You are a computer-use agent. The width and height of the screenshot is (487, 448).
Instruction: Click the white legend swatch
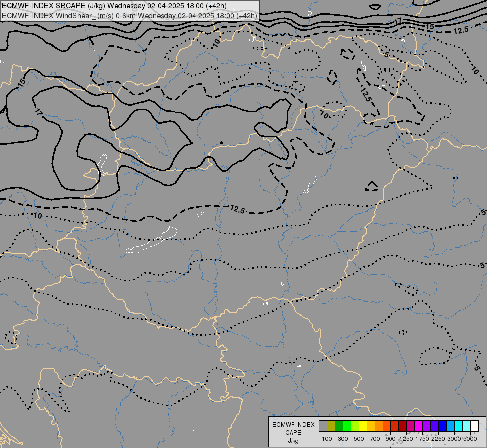point(474,426)
